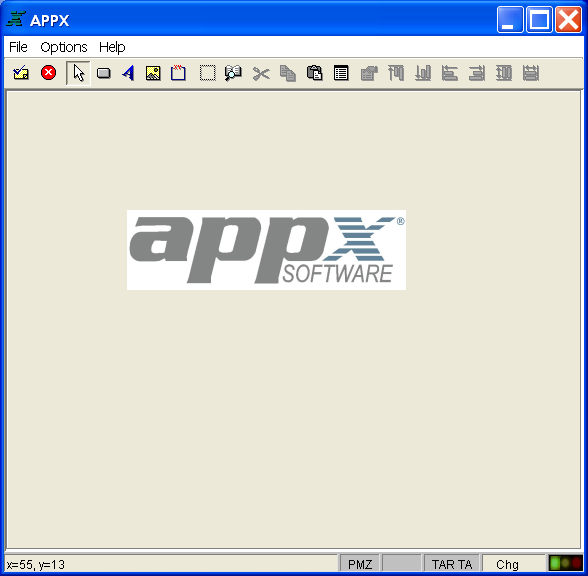
Task: Click the copy pages icon
Action: pos(288,73)
